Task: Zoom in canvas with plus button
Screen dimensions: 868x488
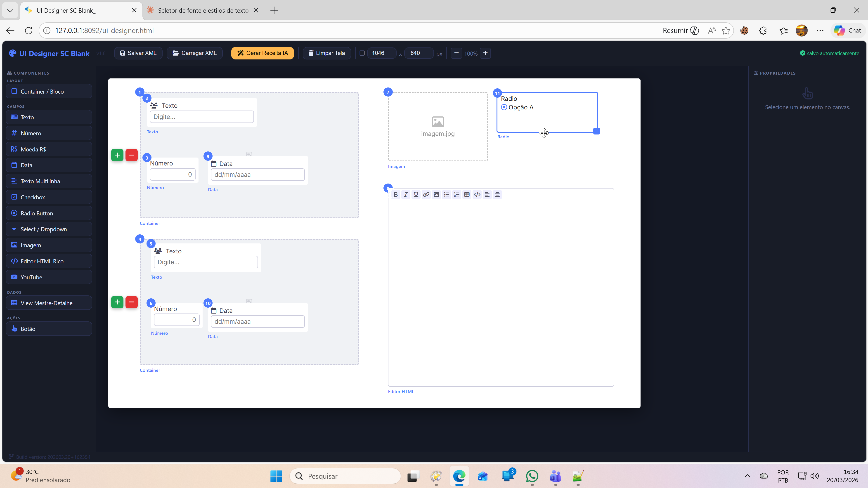Action: 485,53
